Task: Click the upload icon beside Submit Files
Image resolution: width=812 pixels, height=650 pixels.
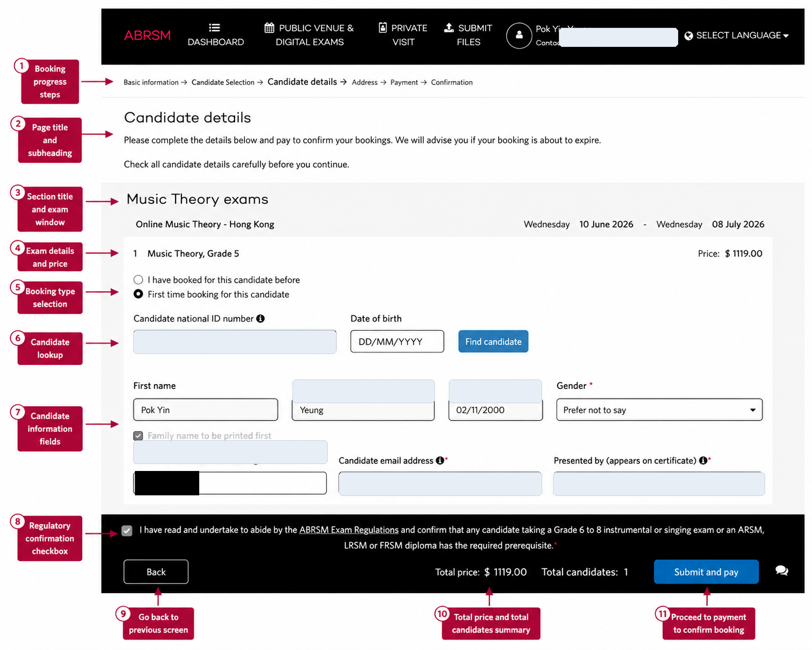Action: point(449,27)
